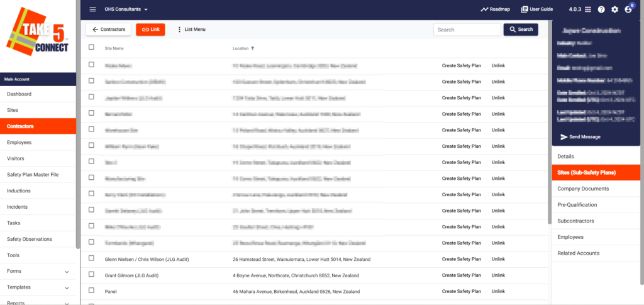The width and height of the screenshot is (644, 305).
Task: Open the Subcontractors tab
Action: [x=596, y=221]
